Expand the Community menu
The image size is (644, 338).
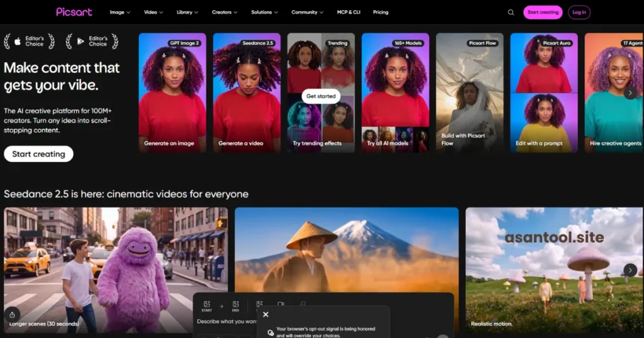[307, 13]
